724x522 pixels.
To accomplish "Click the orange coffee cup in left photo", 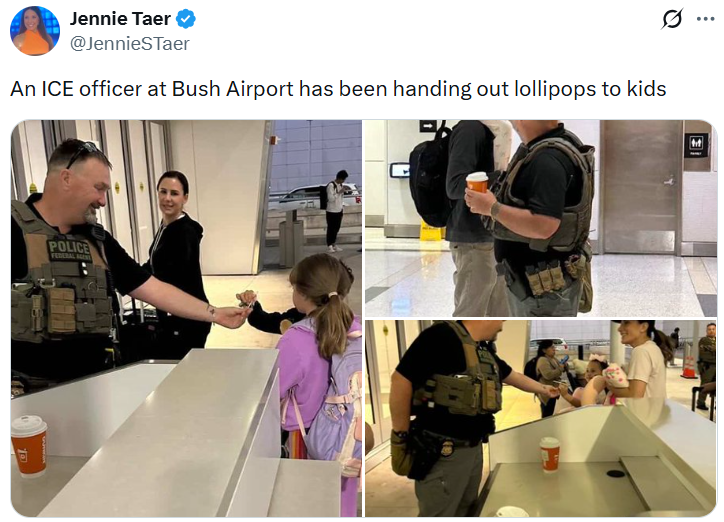I will tap(29, 446).
